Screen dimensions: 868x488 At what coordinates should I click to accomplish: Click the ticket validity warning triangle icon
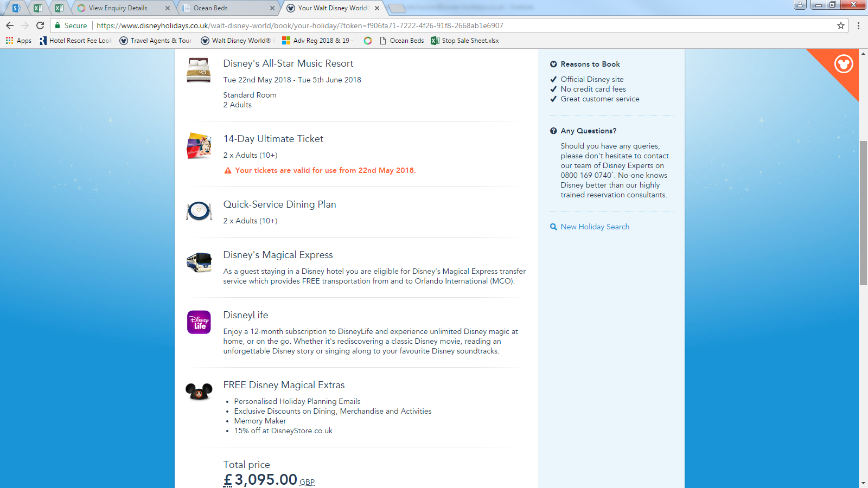[228, 170]
